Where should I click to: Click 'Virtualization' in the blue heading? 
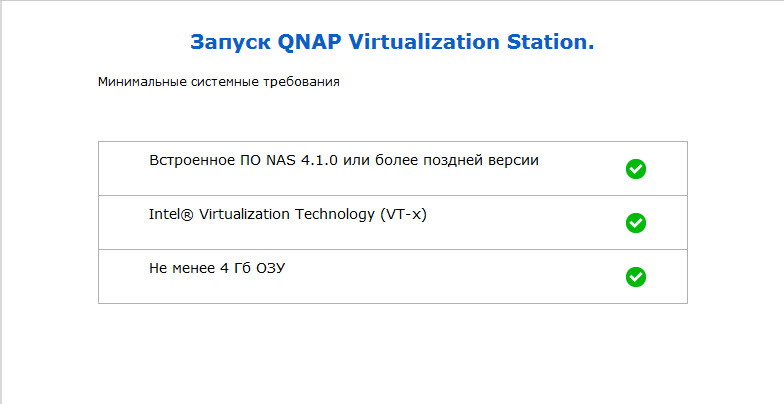pos(424,42)
